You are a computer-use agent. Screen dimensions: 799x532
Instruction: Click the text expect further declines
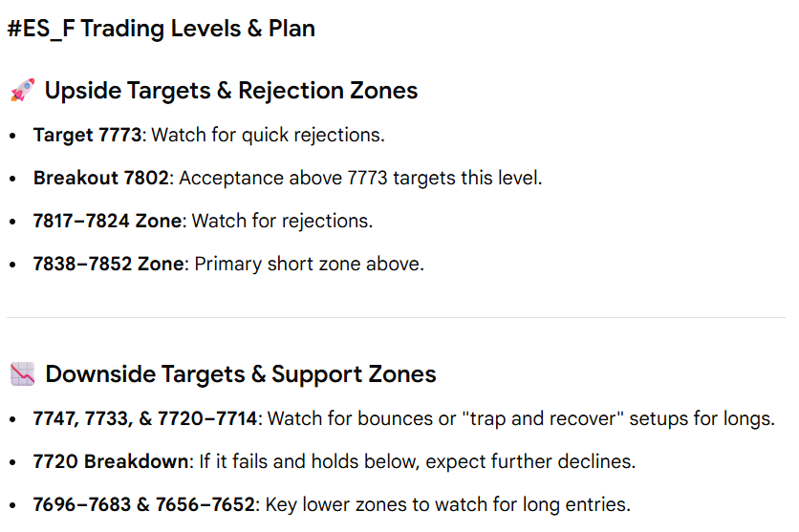tap(530, 461)
